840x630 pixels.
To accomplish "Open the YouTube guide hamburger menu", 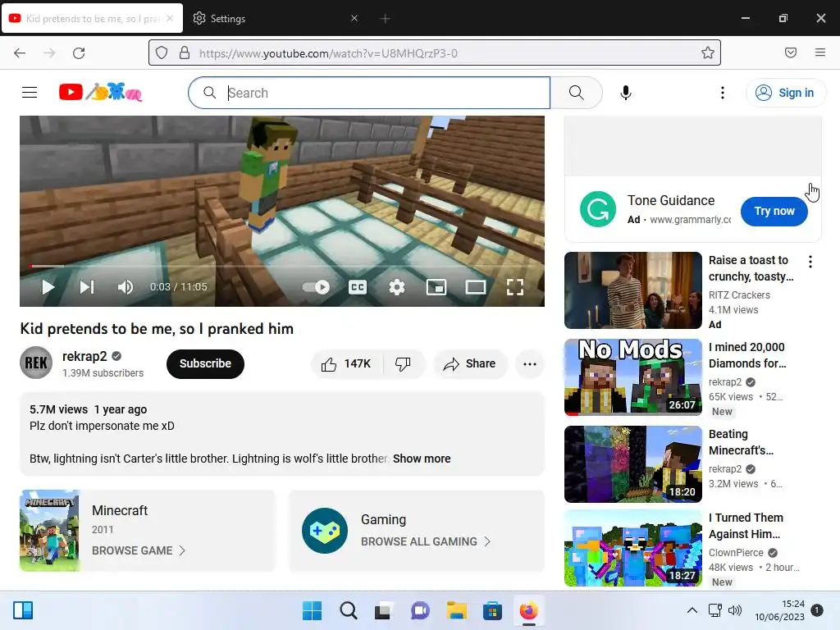I will [30, 93].
